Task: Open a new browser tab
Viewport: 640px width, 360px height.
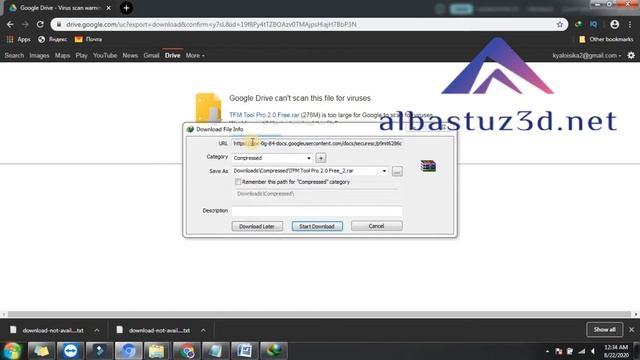Action: [x=126, y=8]
